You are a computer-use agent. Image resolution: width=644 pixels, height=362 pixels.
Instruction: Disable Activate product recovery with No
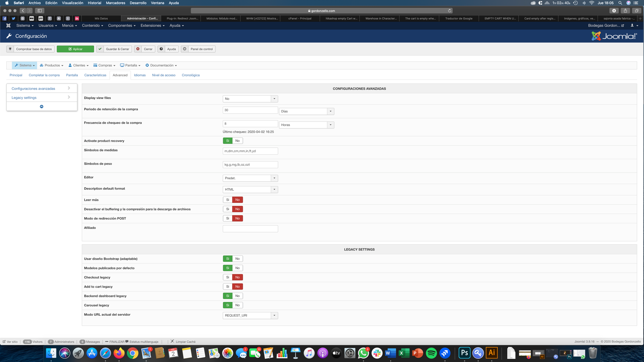click(237, 141)
